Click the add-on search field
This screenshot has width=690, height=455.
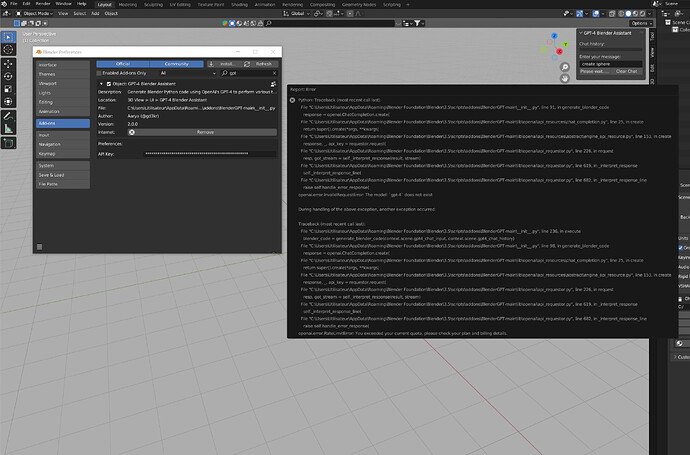coord(249,73)
